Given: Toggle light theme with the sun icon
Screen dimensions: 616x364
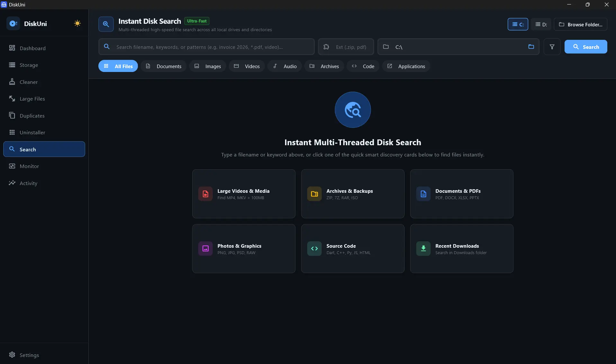Looking at the screenshot, I should point(77,23).
